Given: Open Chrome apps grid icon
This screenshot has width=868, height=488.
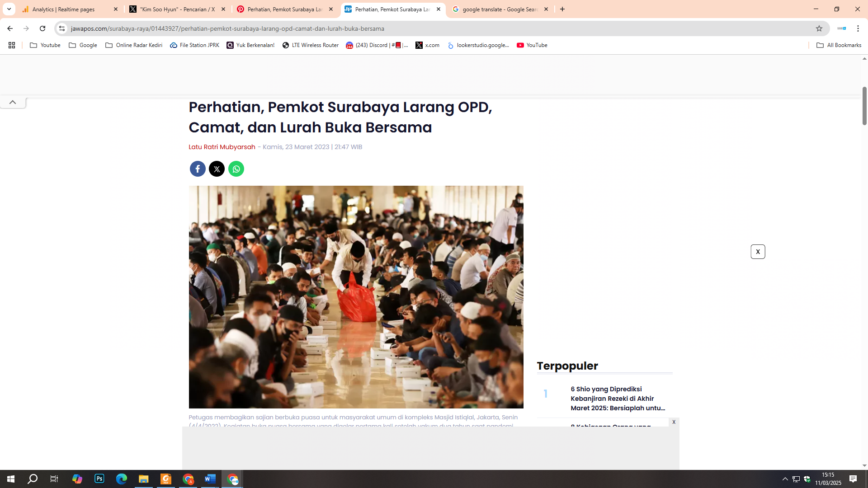Looking at the screenshot, I should tap(12, 45).
